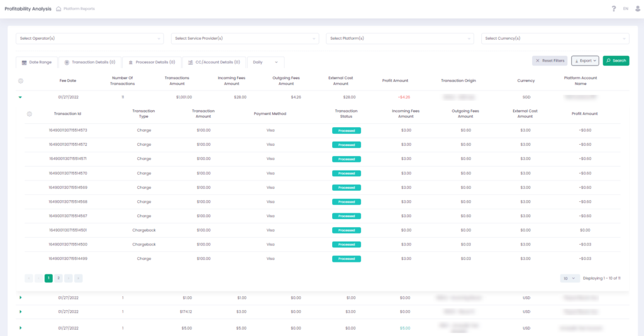Jump to the last page arrow
The width and height of the screenshot is (644, 336).
tap(79, 278)
